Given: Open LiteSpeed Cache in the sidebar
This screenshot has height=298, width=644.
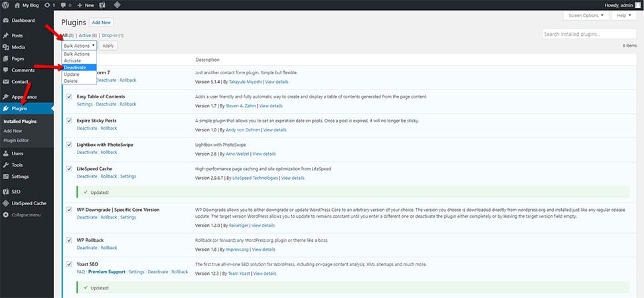Looking at the screenshot, I should coord(29,203).
